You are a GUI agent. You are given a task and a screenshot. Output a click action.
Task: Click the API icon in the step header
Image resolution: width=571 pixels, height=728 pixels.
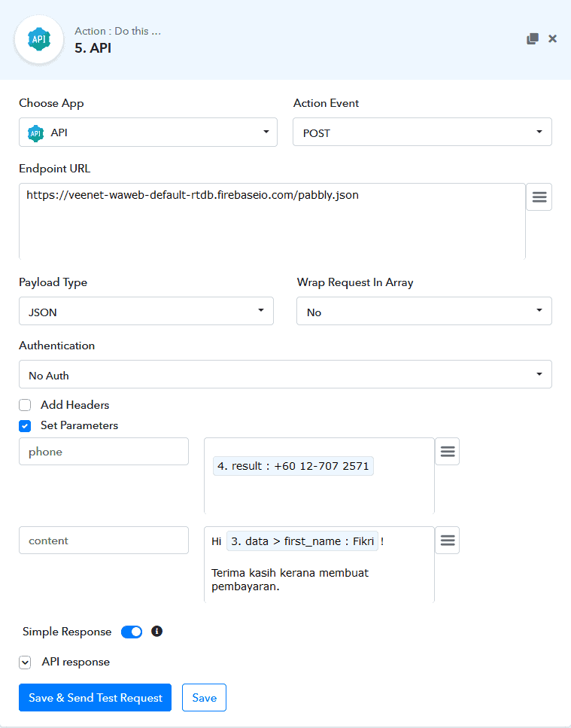38,38
